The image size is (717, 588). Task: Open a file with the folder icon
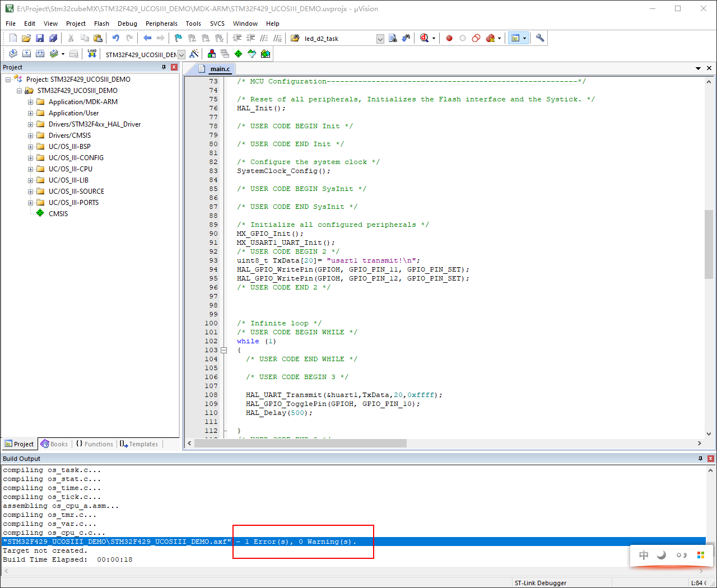tap(26, 38)
